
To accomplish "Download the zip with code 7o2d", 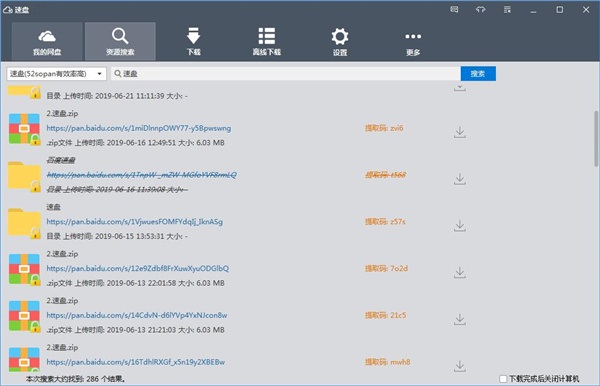I will coord(460,272).
